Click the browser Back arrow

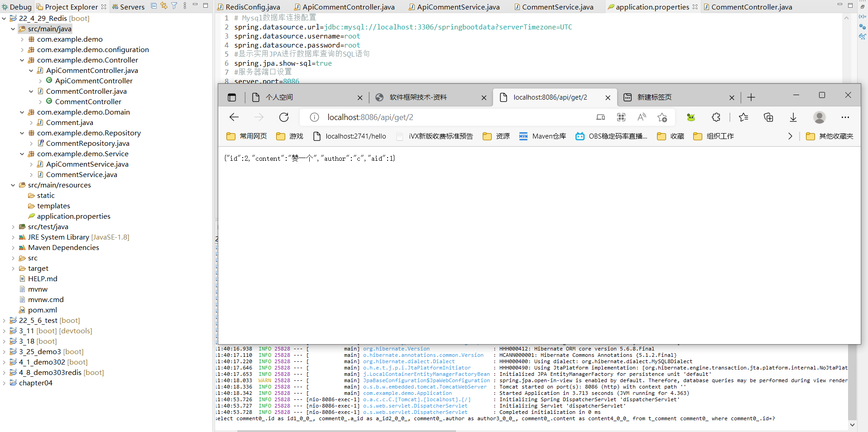point(234,117)
